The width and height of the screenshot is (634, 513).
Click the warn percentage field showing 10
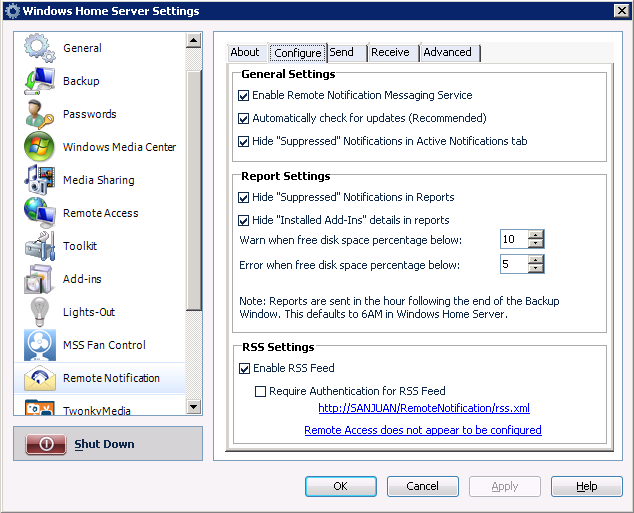(x=514, y=239)
